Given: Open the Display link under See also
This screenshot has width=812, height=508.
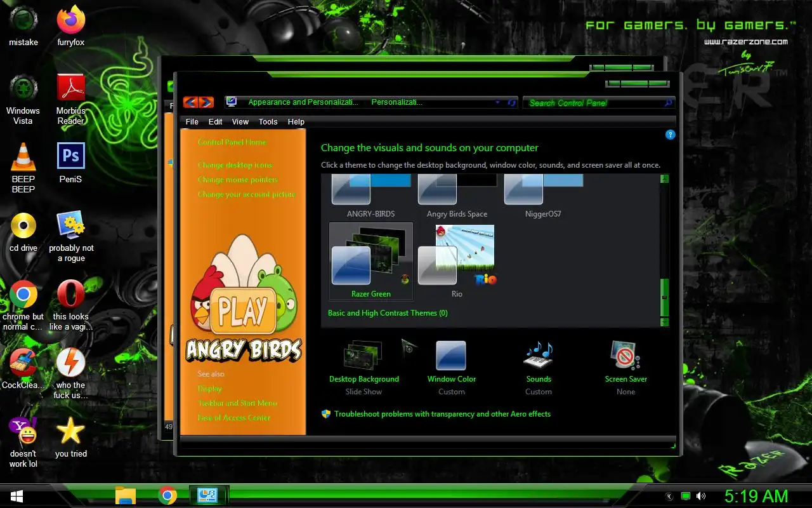Looking at the screenshot, I should pos(209,389).
